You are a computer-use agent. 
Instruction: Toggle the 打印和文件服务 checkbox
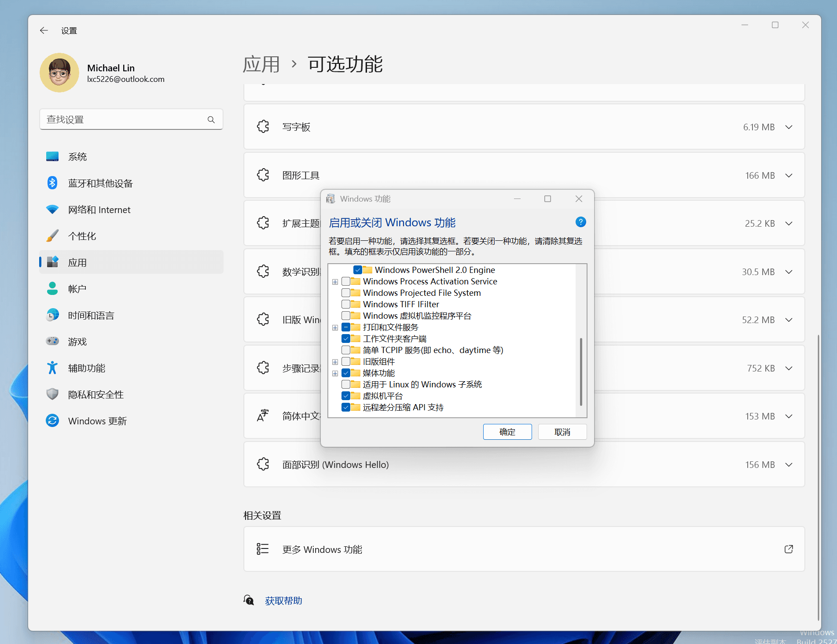pos(346,327)
